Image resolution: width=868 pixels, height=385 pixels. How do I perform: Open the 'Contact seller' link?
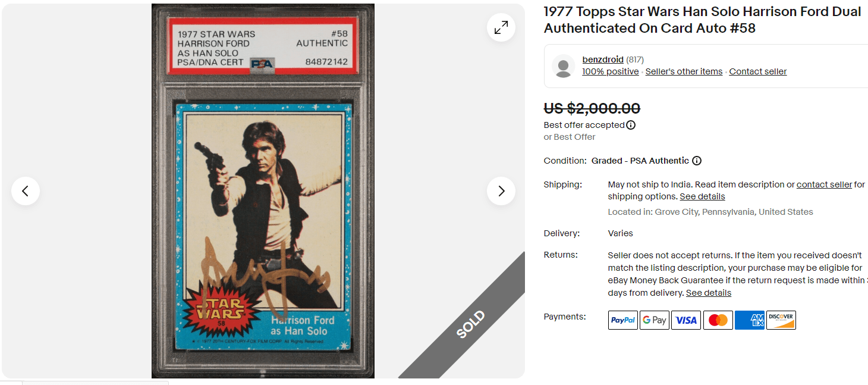pos(757,71)
